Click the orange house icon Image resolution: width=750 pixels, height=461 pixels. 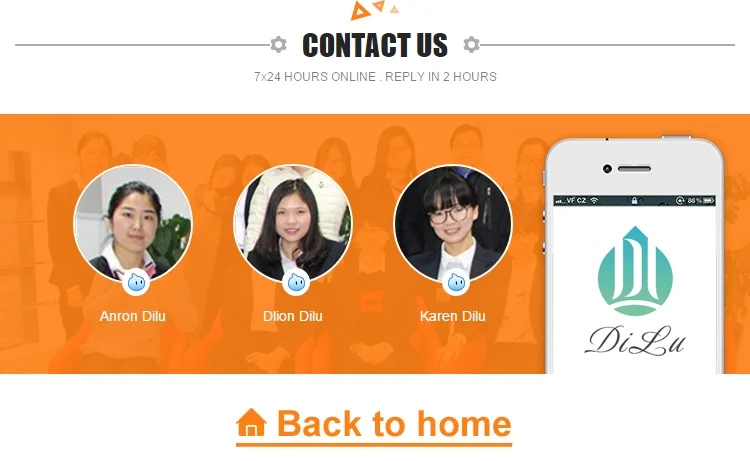251,423
